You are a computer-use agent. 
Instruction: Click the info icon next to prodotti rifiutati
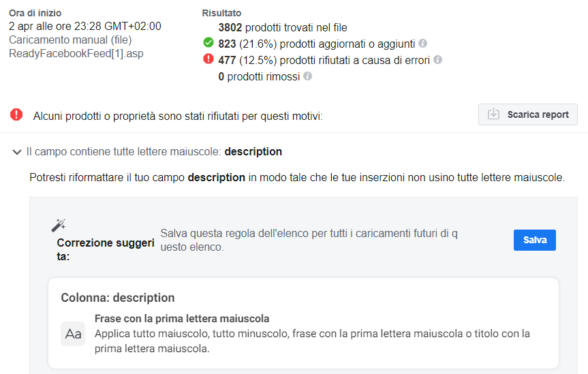click(x=437, y=60)
